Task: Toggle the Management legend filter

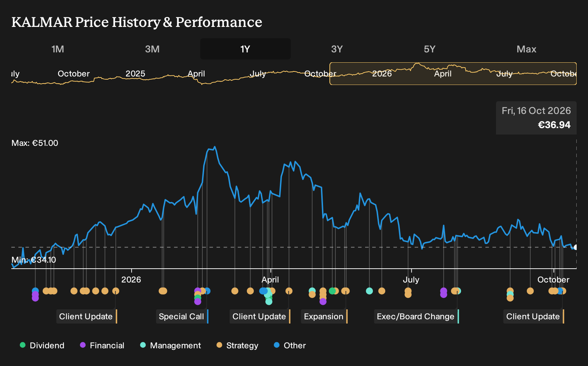Action: click(171, 345)
